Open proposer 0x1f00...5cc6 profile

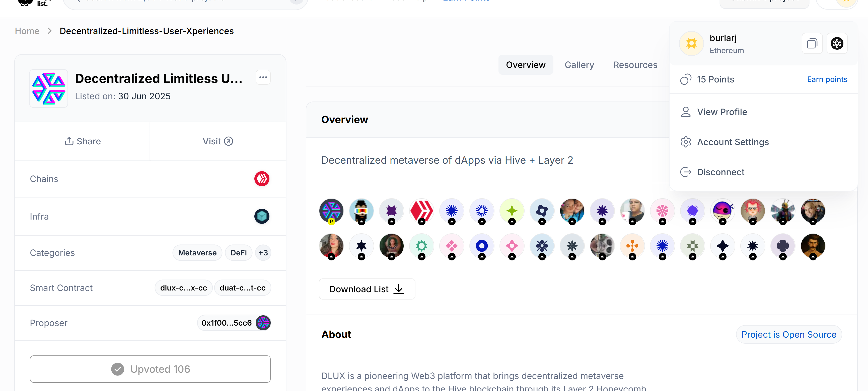coord(234,323)
